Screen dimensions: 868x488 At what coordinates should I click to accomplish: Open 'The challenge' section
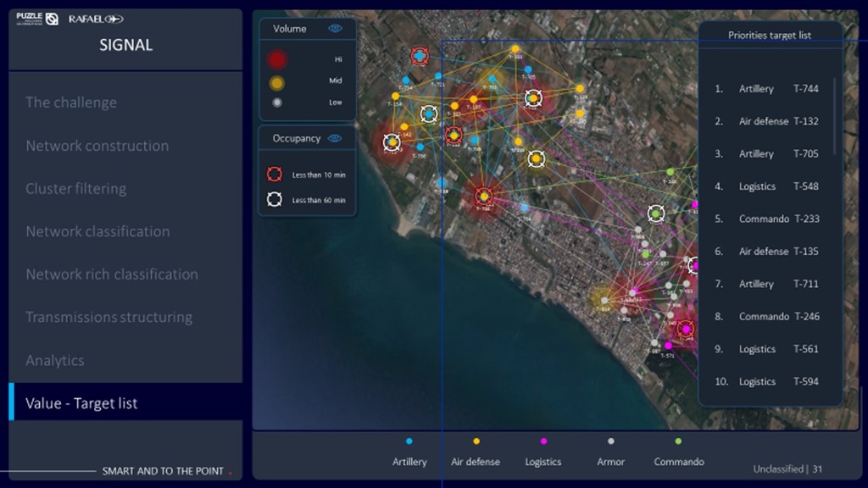tap(71, 103)
